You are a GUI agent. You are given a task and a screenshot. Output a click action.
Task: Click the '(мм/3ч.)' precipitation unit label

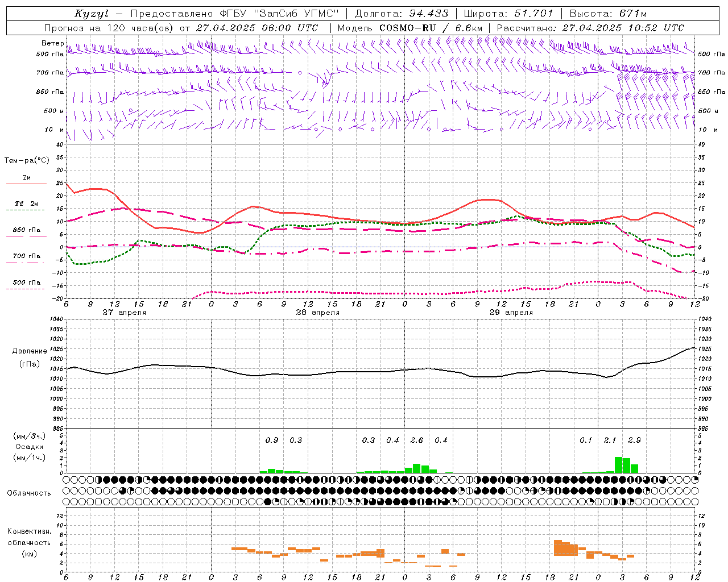[30, 436]
